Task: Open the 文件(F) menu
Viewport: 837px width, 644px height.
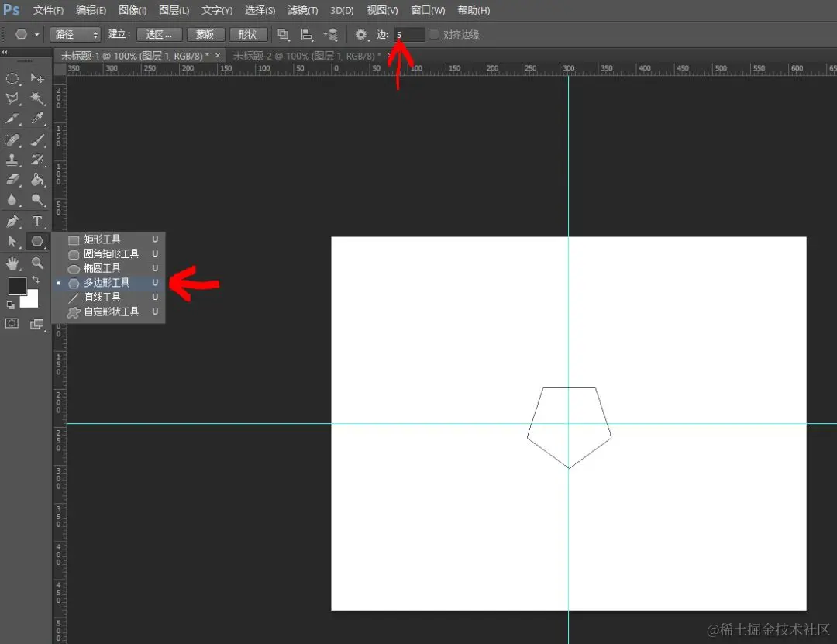Action: 49,10
